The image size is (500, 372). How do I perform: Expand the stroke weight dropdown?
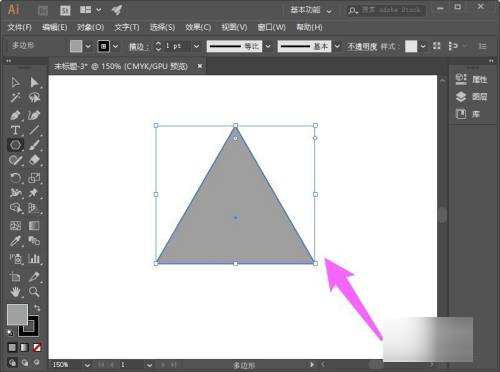tap(196, 46)
